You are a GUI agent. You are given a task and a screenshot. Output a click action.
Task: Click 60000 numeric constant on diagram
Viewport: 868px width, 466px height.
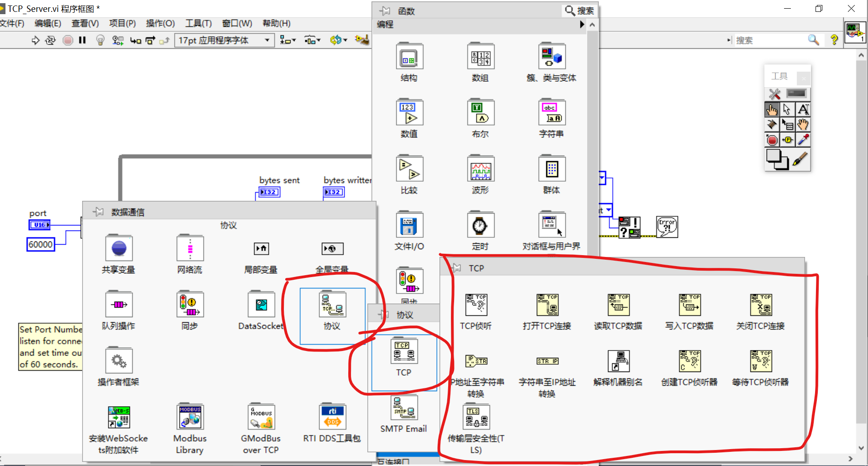pos(41,244)
